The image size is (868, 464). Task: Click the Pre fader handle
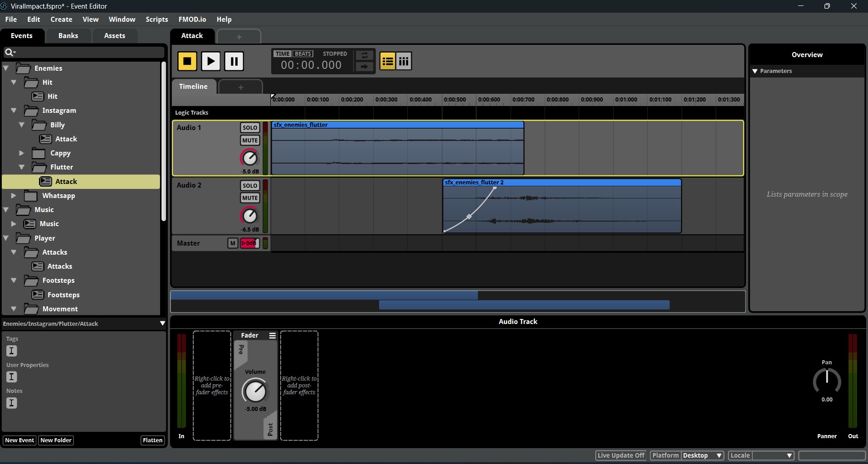241,352
